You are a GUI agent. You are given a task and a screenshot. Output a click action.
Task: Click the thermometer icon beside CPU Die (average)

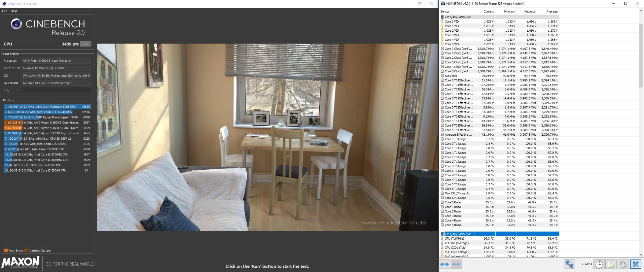click(442, 243)
